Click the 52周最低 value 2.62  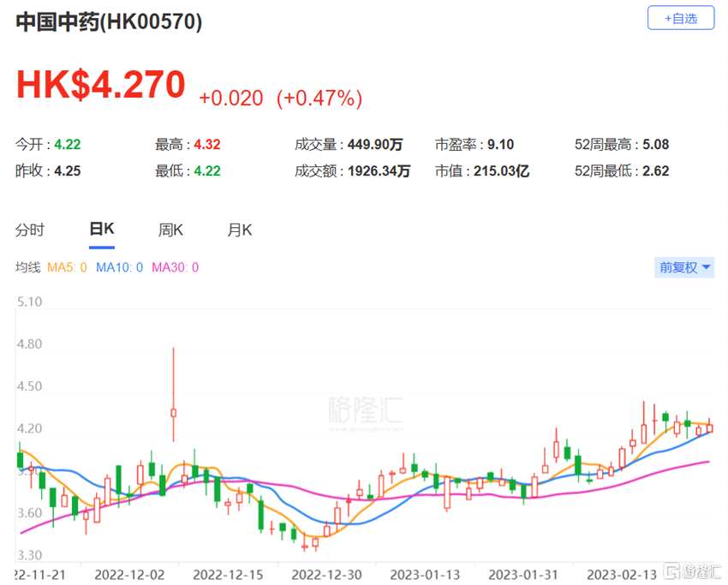click(655, 170)
